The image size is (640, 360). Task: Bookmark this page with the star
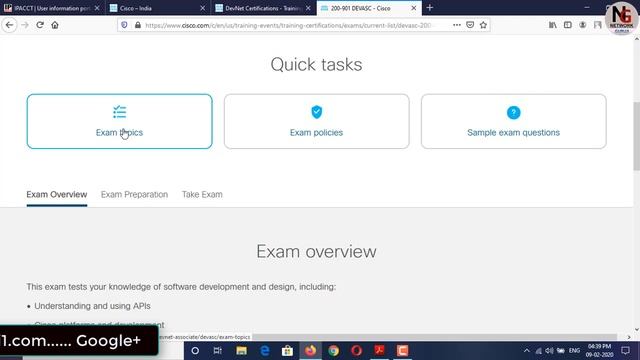pyautogui.click(x=483, y=25)
